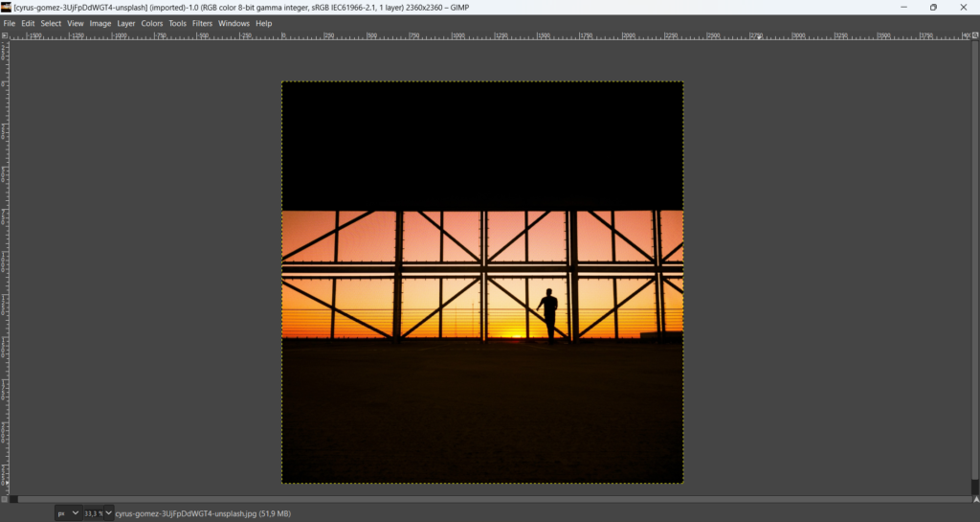Screen dimensions: 980x522
Task: Open the Tools menu
Action: (178, 23)
